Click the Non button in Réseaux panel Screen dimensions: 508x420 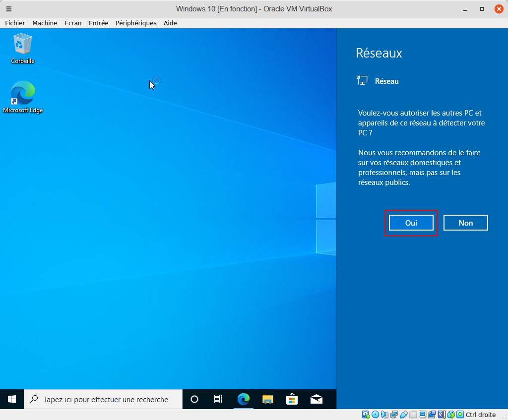tap(465, 223)
